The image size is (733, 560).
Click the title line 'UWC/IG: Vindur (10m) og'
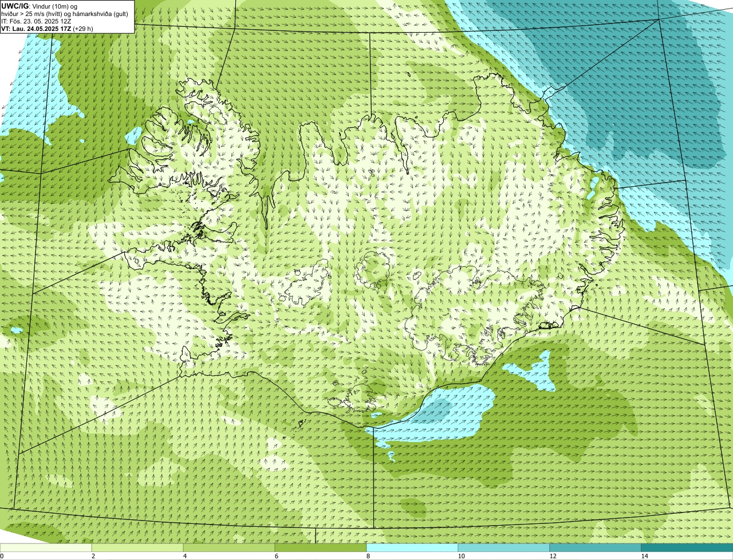pyautogui.click(x=40, y=6)
